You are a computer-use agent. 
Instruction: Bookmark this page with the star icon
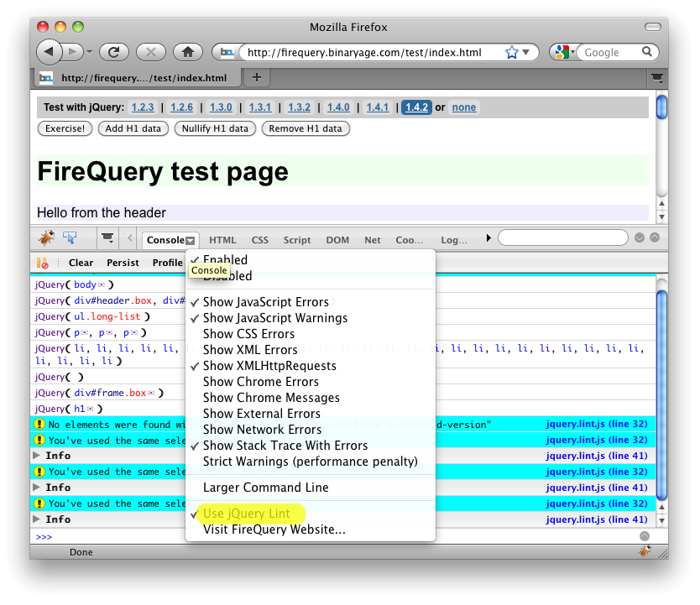click(512, 52)
